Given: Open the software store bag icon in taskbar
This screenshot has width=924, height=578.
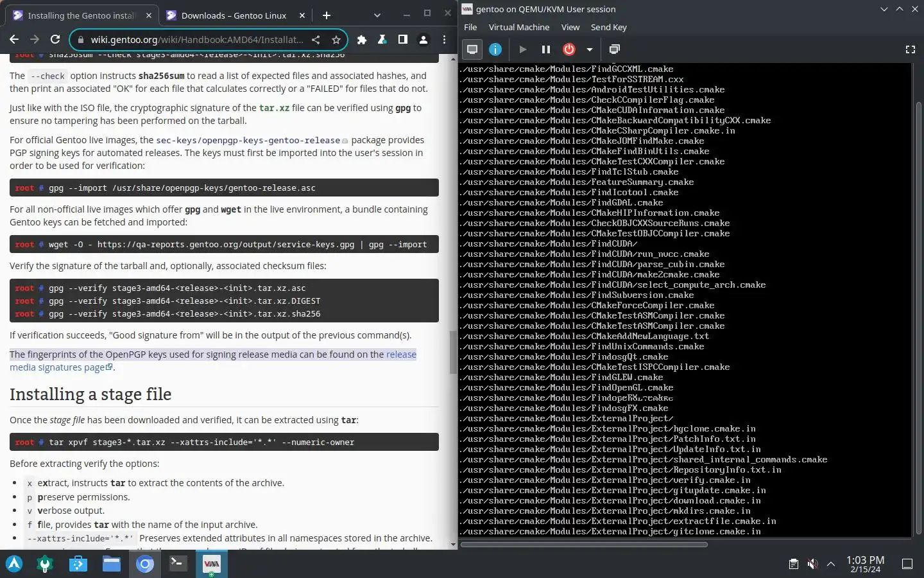Looking at the screenshot, I should 78,564.
